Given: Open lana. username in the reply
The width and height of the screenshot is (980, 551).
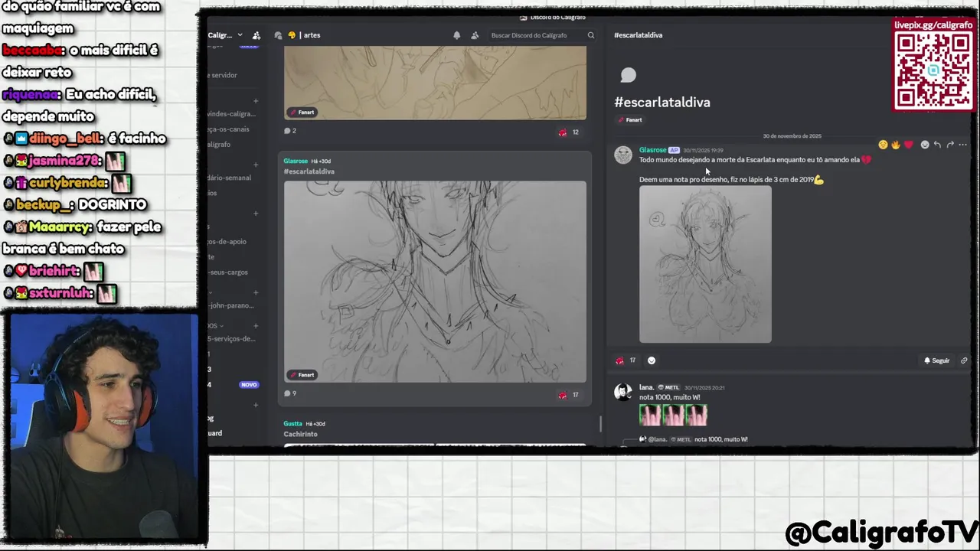Looking at the screenshot, I should click(646, 387).
